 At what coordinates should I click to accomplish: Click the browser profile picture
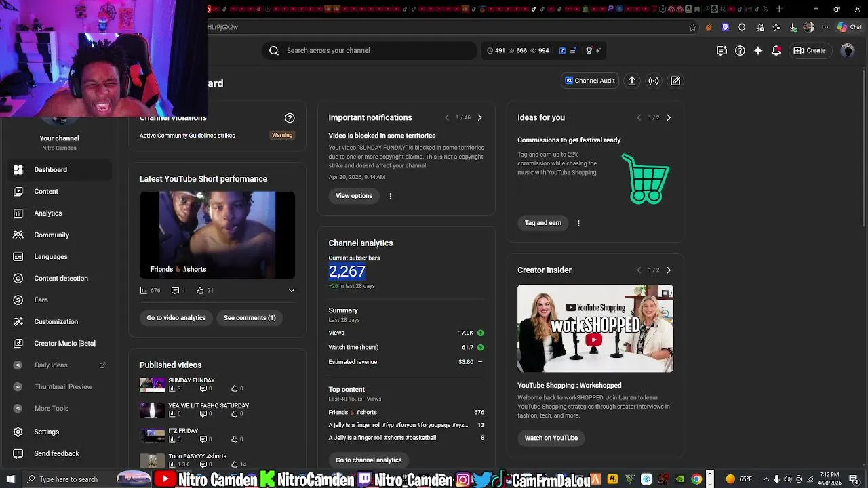pyautogui.click(x=808, y=27)
